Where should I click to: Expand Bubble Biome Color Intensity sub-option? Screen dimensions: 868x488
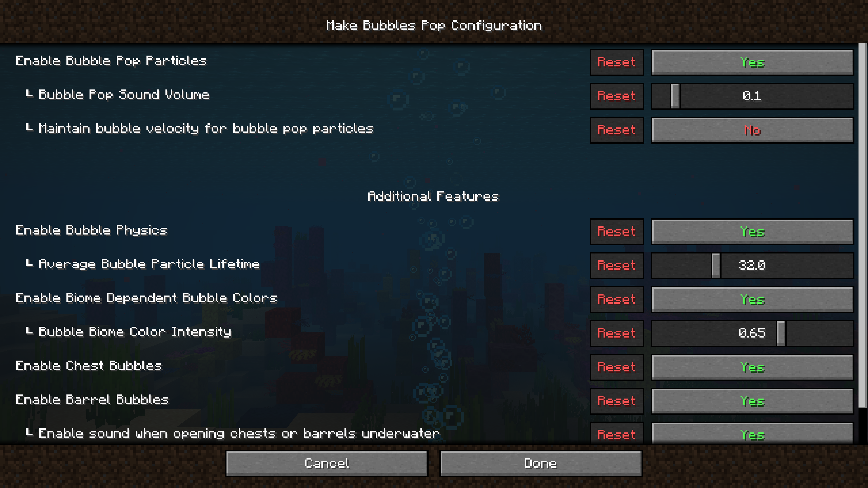(x=28, y=332)
